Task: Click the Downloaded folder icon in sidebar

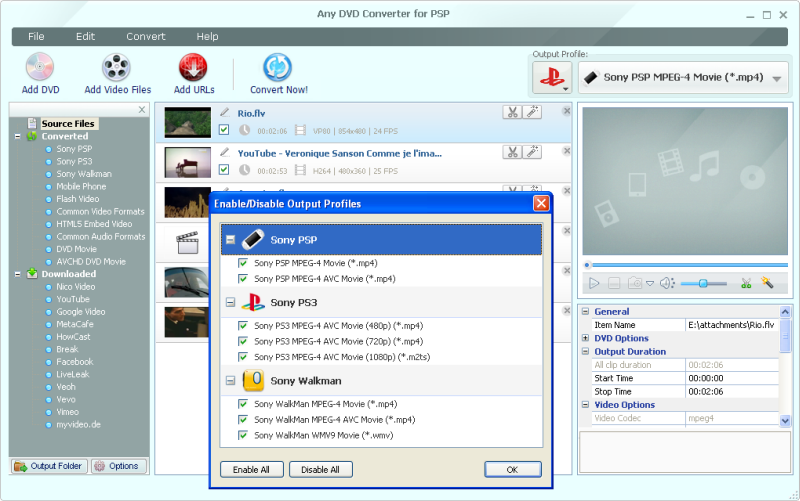Action: (32, 273)
